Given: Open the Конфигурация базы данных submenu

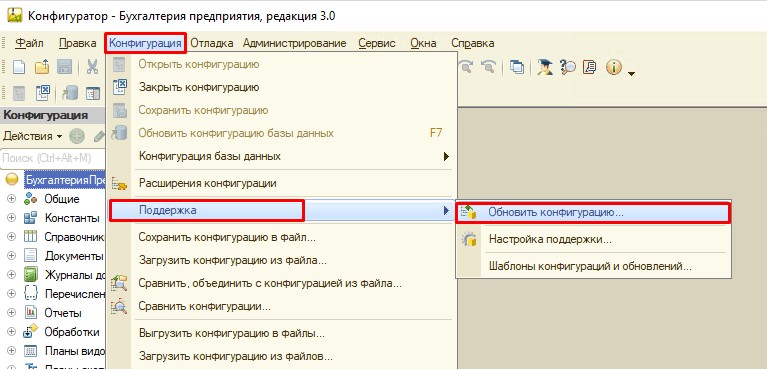Looking at the screenshot, I should 281,156.
